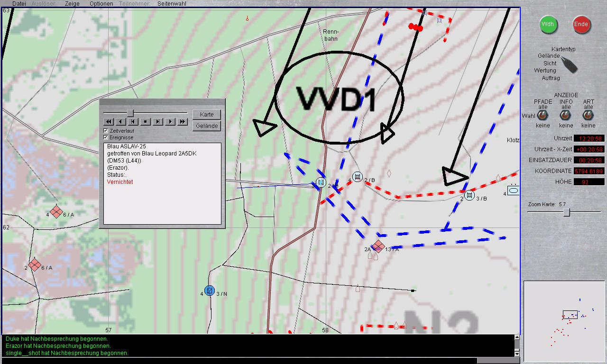This screenshot has height=364, width=607.
Task: Click the blue 3/N unit icon
Action: click(x=210, y=291)
